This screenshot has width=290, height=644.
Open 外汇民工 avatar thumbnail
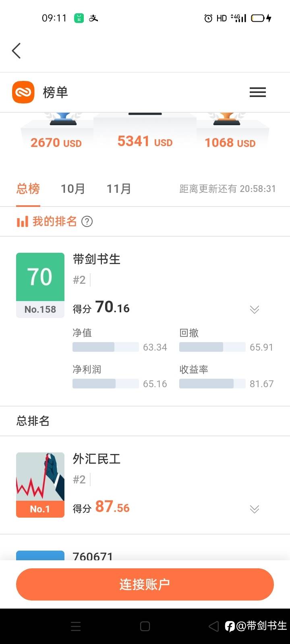click(40, 485)
